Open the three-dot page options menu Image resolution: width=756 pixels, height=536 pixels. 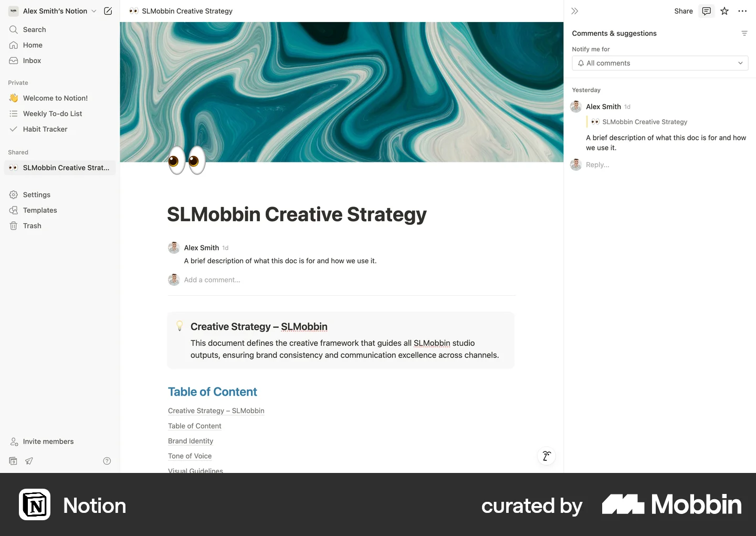742,11
